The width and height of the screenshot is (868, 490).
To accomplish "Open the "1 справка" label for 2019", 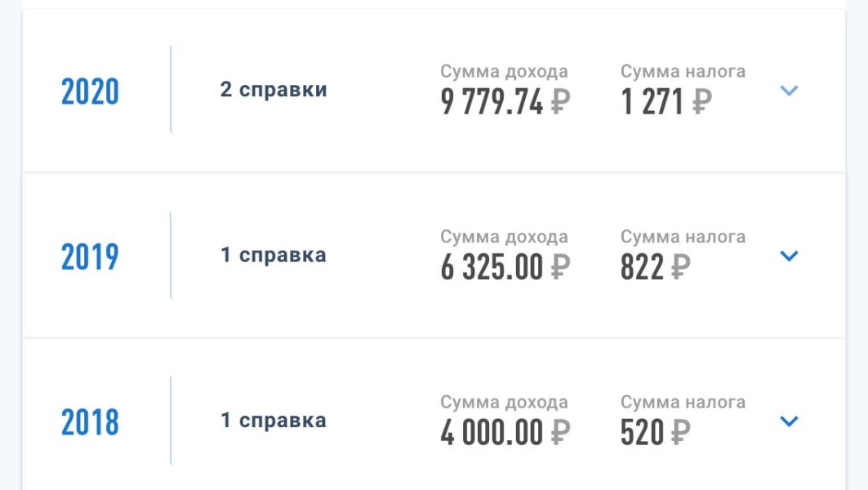I will [274, 256].
